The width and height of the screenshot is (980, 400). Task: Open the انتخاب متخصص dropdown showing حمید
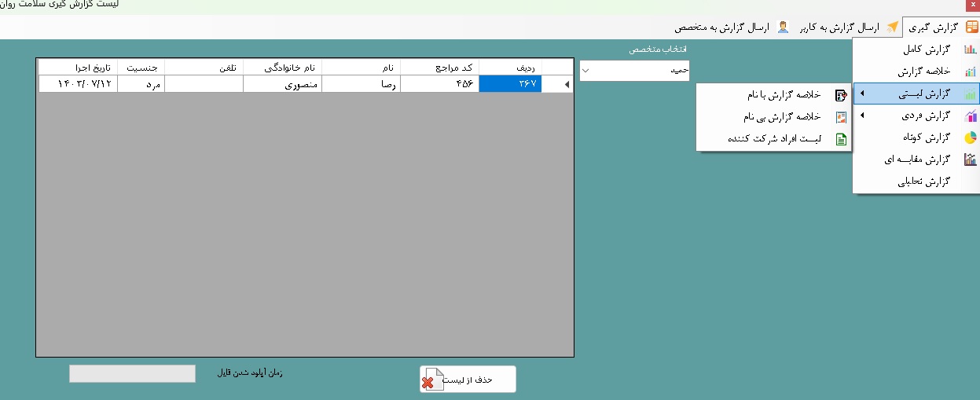tap(634, 71)
